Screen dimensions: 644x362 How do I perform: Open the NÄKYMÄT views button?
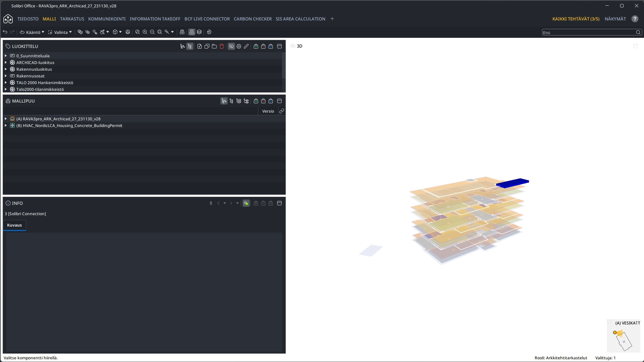click(x=615, y=19)
